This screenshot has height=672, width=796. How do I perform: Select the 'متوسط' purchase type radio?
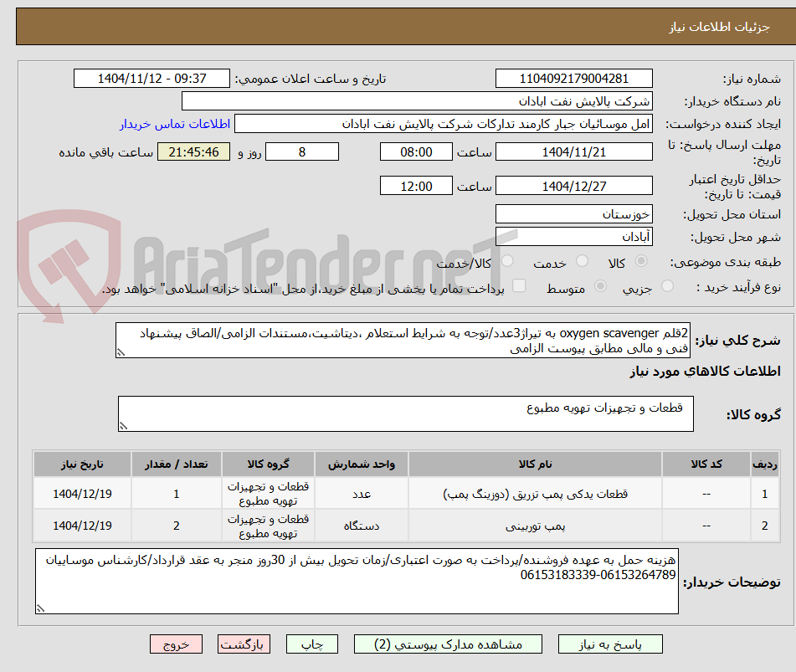point(600,286)
